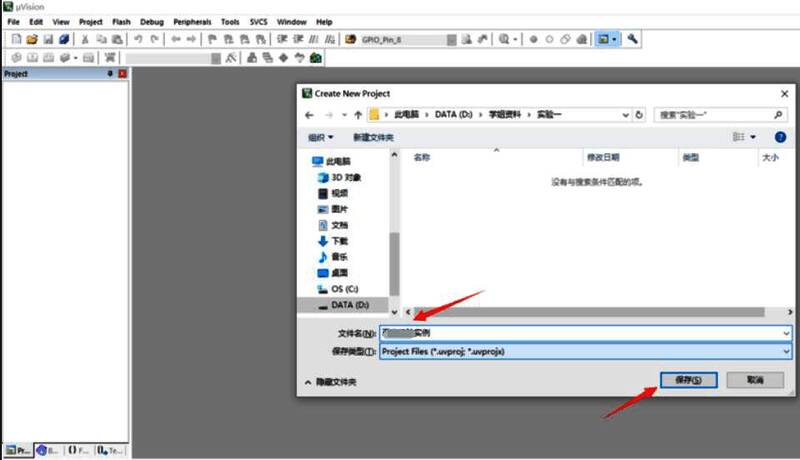Open the Peripherals menu
The width and height of the screenshot is (800, 460).
pyautogui.click(x=191, y=21)
